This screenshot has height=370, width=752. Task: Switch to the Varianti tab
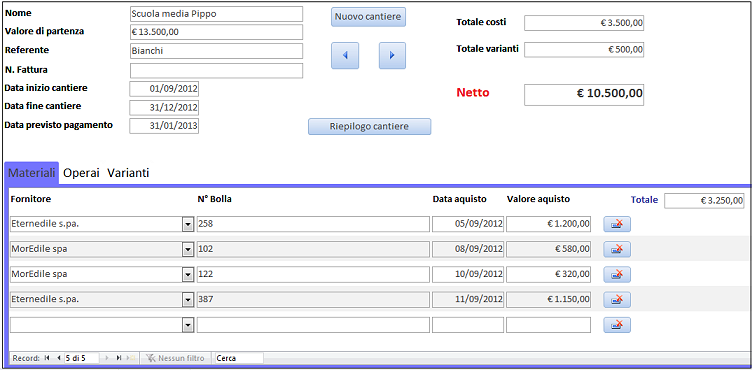128,173
